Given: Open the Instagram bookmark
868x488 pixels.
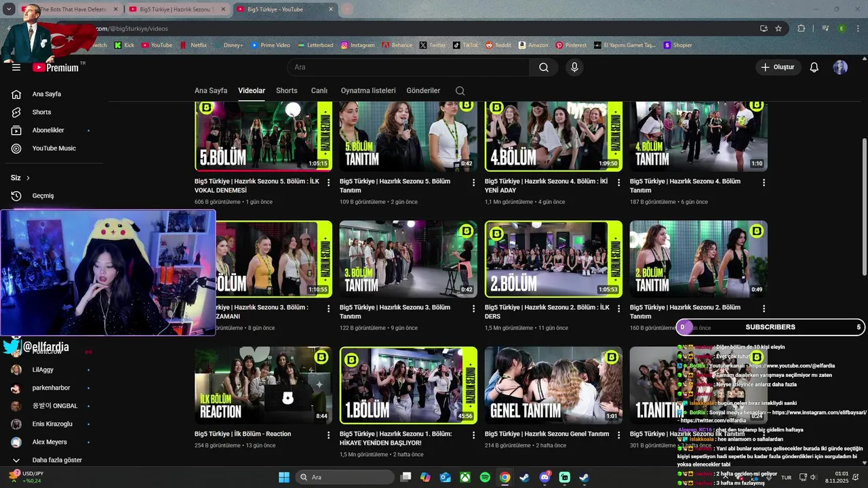Looking at the screenshot, I should click(357, 45).
